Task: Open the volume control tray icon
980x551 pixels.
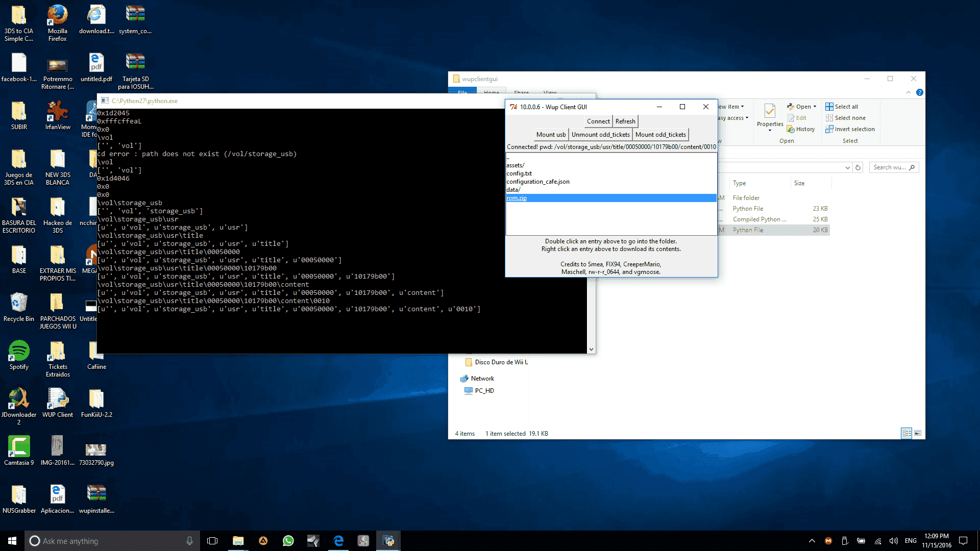Action: tap(894, 541)
